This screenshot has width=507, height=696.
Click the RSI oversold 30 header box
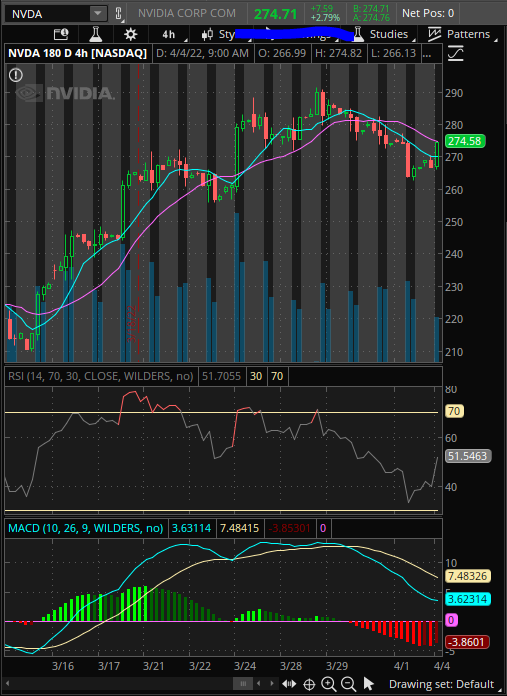tap(256, 376)
